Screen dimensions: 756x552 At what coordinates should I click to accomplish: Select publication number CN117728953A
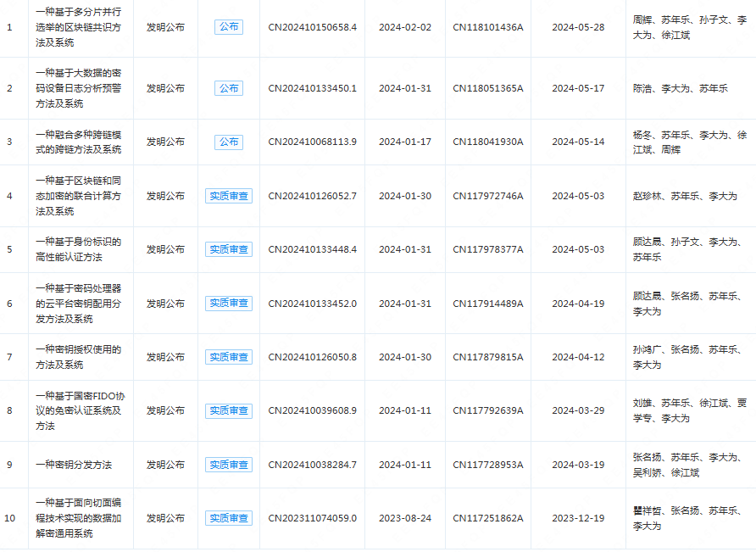tap(488, 465)
